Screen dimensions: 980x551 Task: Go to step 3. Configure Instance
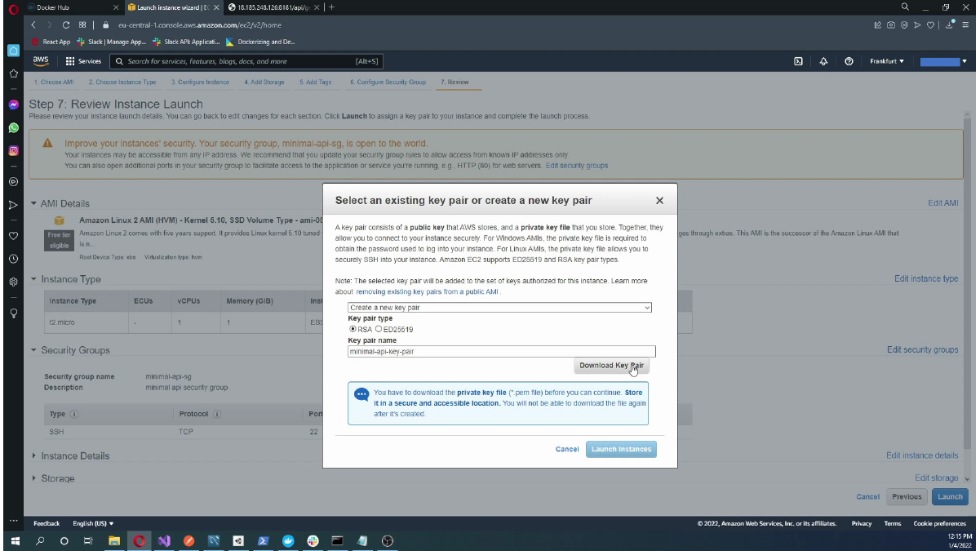coord(200,82)
